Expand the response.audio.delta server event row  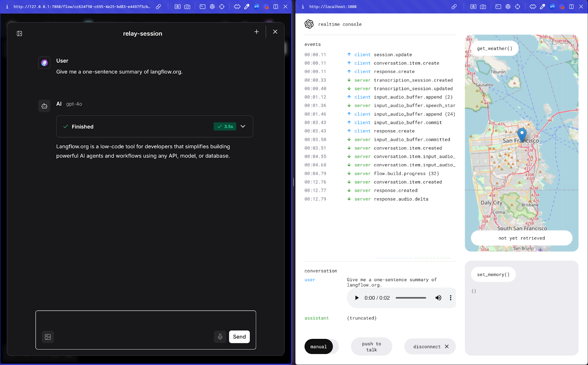401,199
